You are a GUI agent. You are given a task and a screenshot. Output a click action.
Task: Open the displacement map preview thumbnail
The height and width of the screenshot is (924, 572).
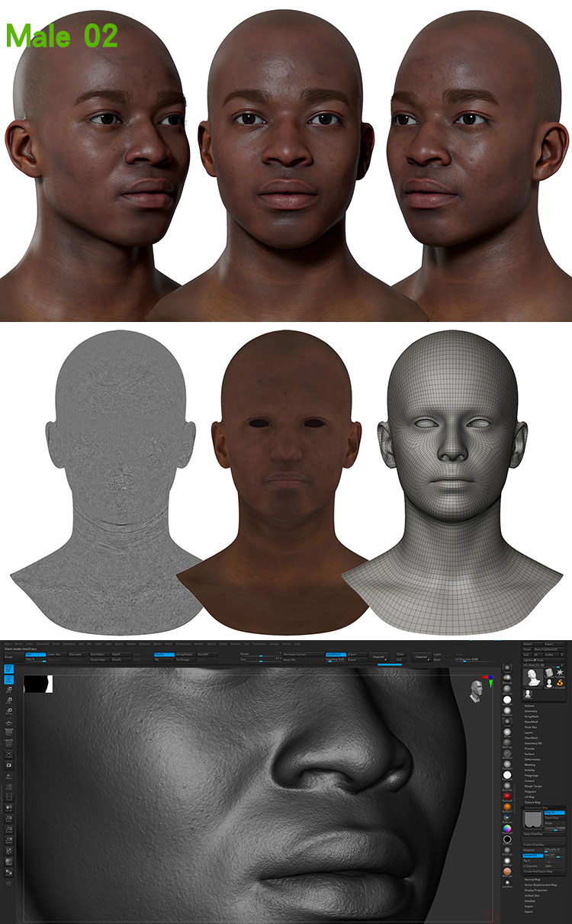533,819
